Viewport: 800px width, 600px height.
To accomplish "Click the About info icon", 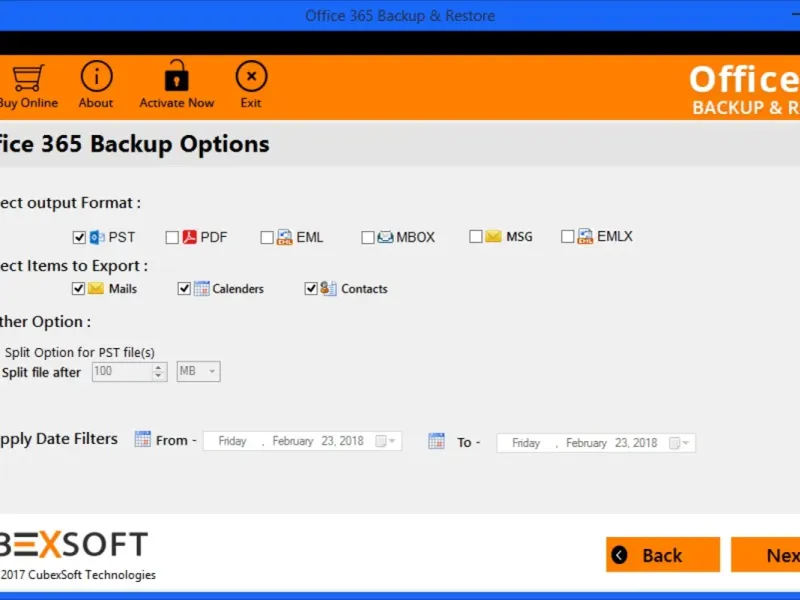I will point(96,76).
